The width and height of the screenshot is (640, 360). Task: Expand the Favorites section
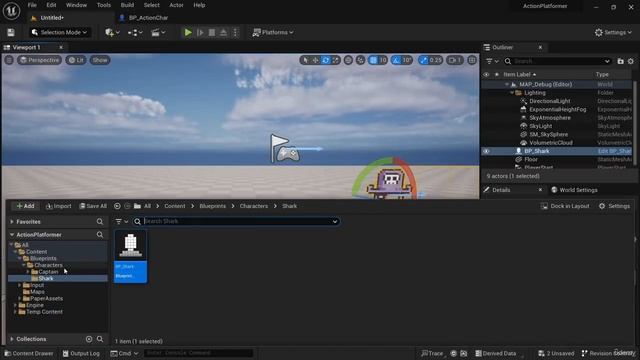(12, 222)
